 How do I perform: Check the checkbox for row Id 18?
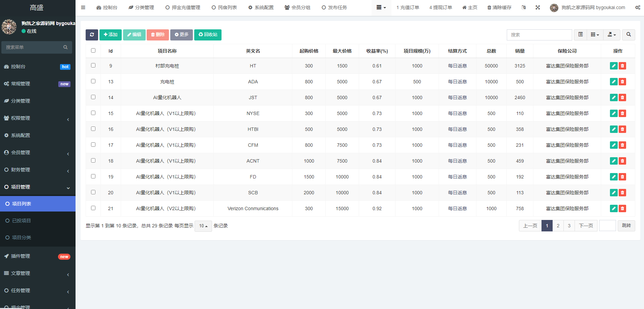(93, 161)
